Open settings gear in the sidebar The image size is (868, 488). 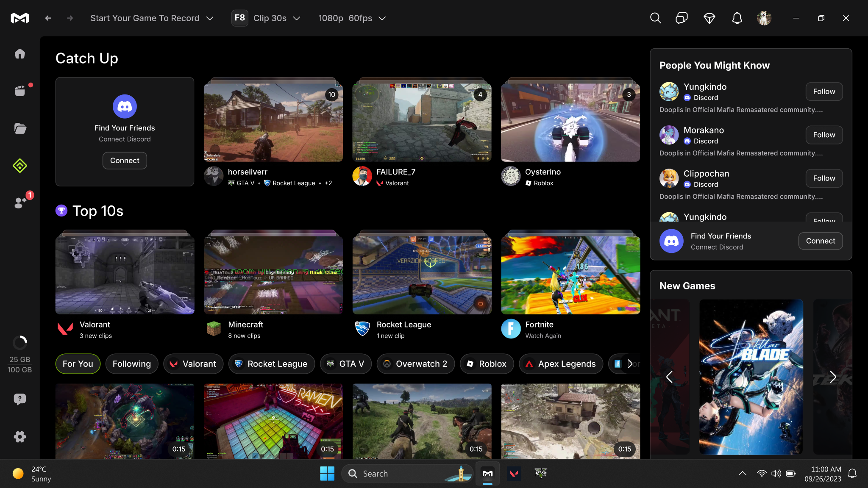point(20,437)
